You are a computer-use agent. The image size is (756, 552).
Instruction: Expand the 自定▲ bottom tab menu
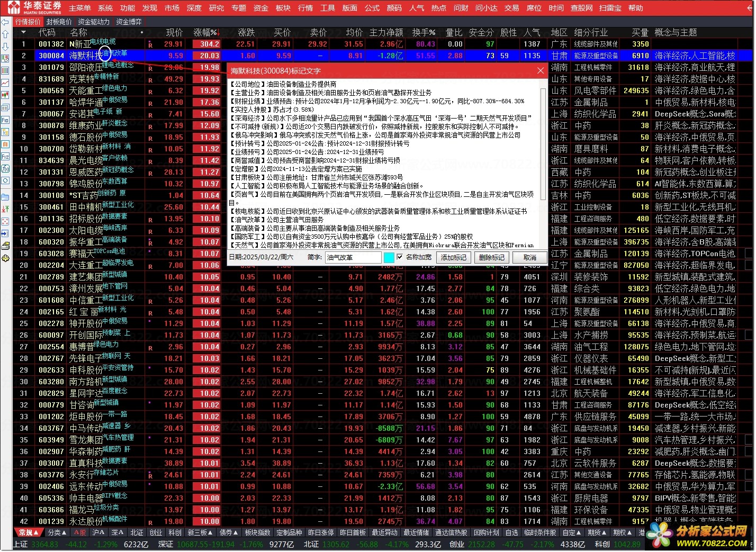572,532
